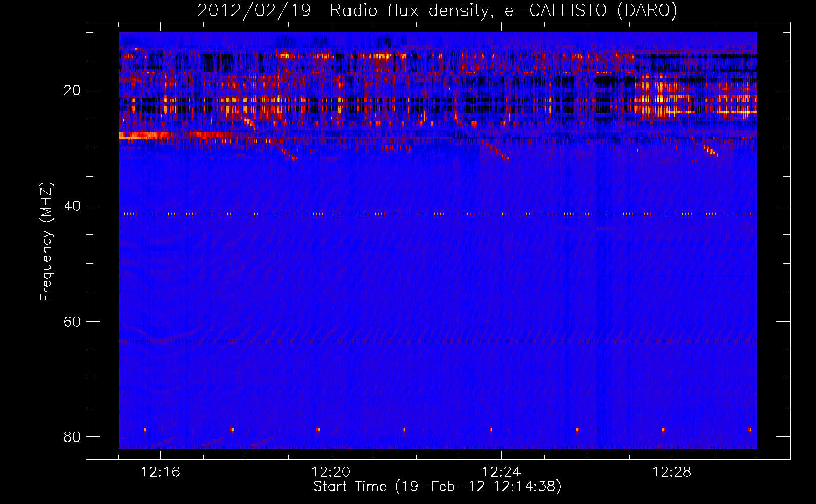Click the drifting burst near 12:29
This screenshot has height=504, width=816.
point(710,151)
